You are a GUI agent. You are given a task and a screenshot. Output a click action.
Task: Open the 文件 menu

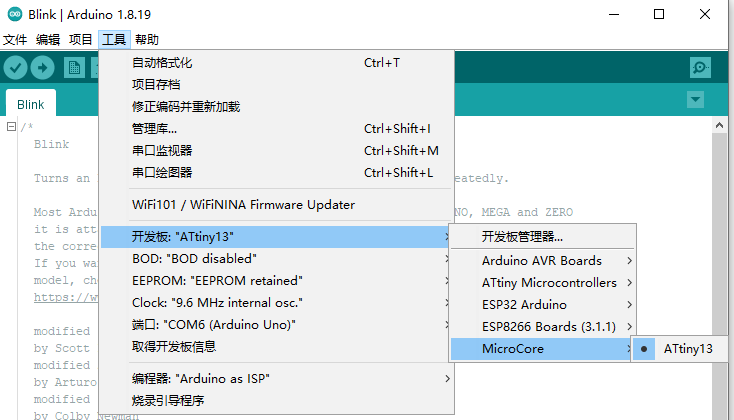(x=15, y=40)
